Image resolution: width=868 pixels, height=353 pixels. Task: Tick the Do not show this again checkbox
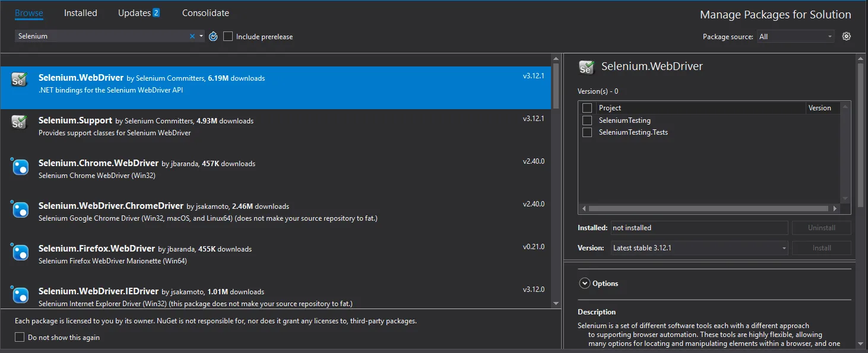[20, 338]
